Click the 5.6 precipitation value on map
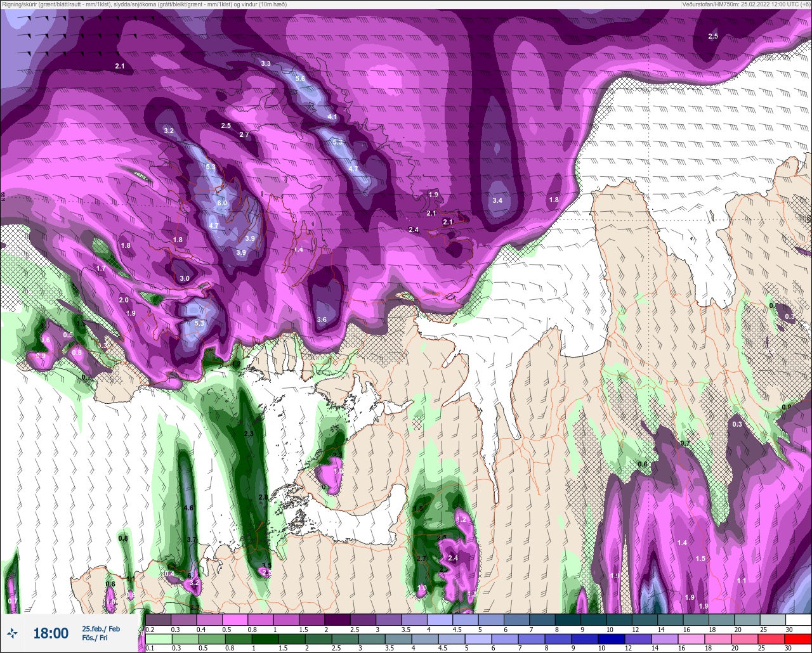This screenshot has height=653, width=812. 300,79
